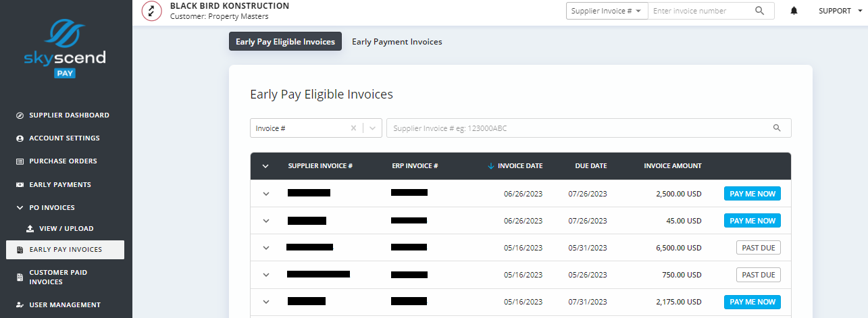Click the expand/collapse sidebar arrow icon

pyautogui.click(x=151, y=11)
